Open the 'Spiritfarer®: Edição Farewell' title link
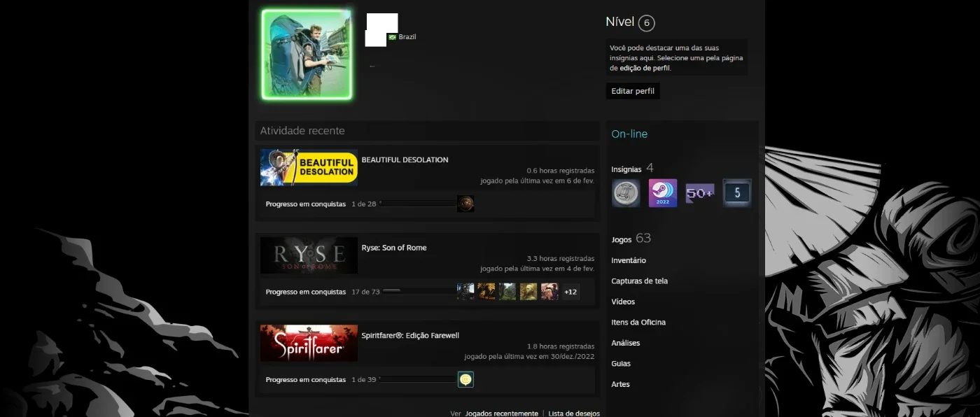980x417 pixels. click(410, 335)
